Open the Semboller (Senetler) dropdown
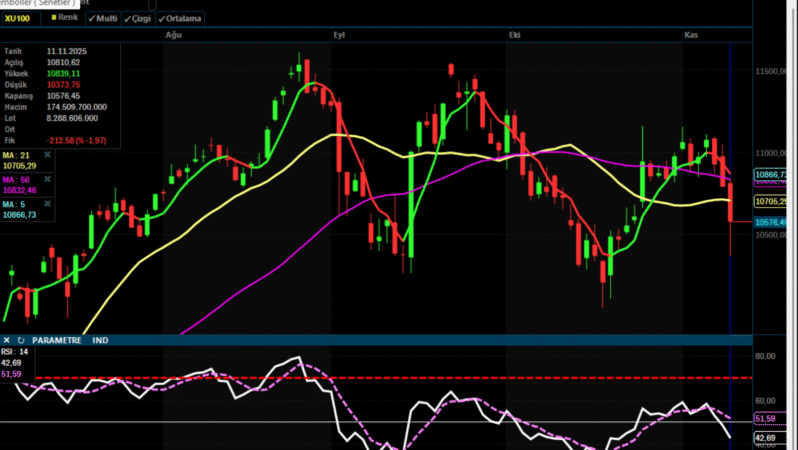798x450 pixels. pos(38,3)
